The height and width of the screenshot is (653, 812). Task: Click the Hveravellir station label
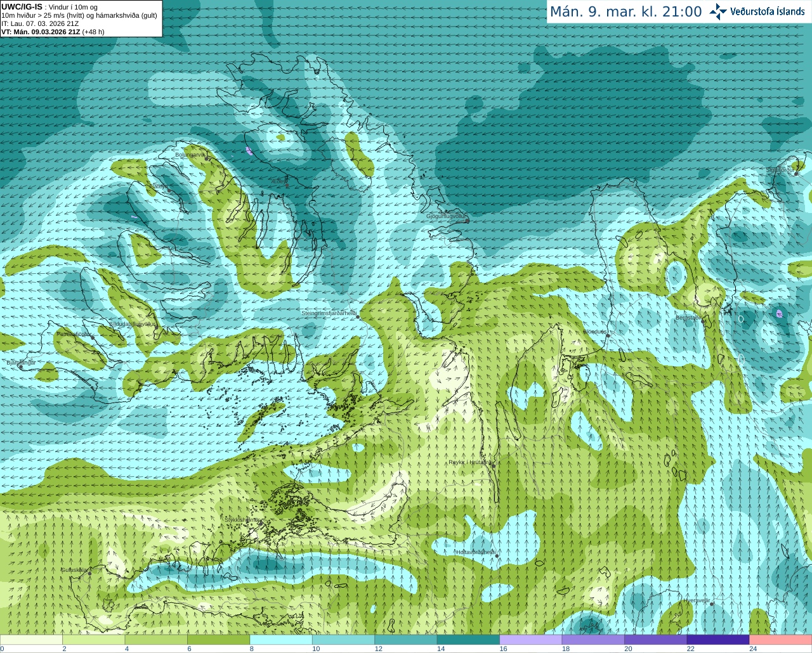coord(697,600)
